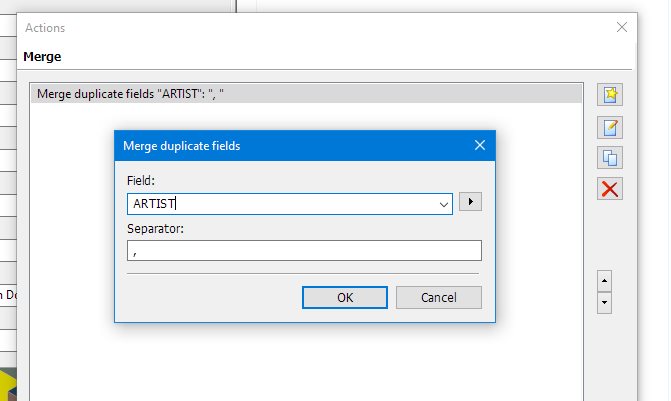Open the field placeholder arrow button
Screen dimensions: 671x401
470,202
